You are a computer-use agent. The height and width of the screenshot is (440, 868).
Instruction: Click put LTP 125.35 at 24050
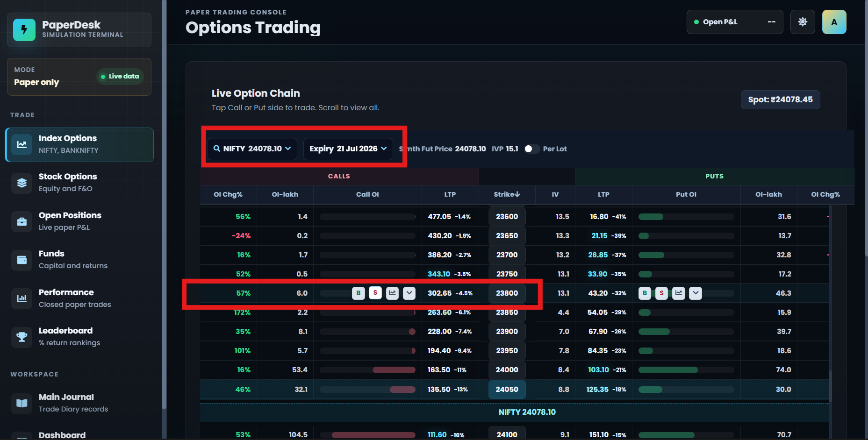point(597,390)
